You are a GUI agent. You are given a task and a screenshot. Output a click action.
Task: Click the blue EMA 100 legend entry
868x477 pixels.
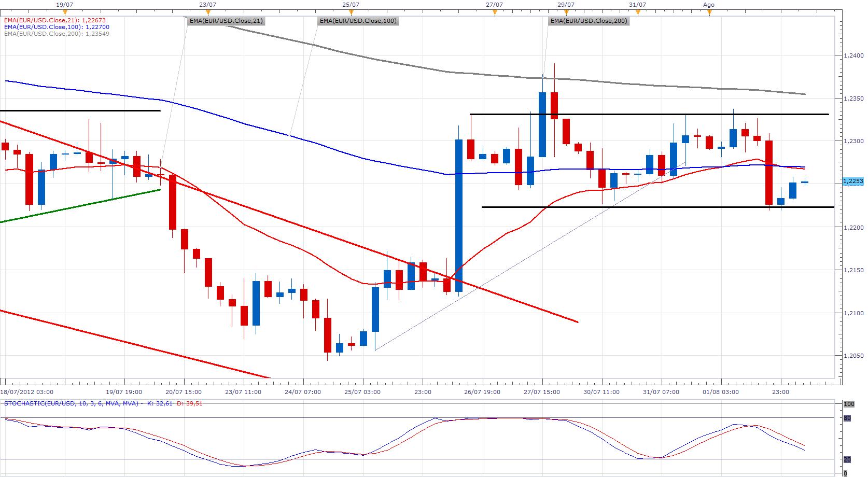pos(56,27)
